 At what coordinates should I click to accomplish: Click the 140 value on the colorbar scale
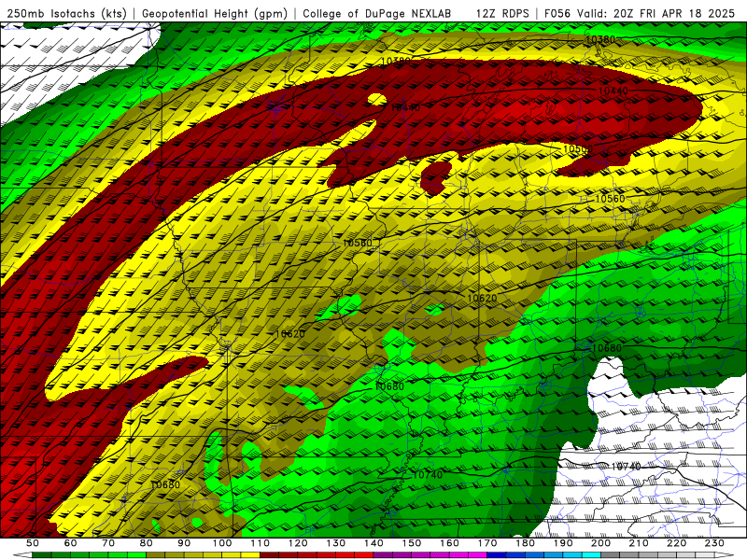click(373, 543)
